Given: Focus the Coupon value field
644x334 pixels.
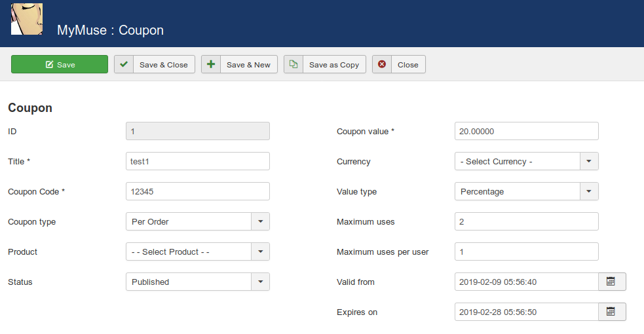Looking at the screenshot, I should pos(527,131).
